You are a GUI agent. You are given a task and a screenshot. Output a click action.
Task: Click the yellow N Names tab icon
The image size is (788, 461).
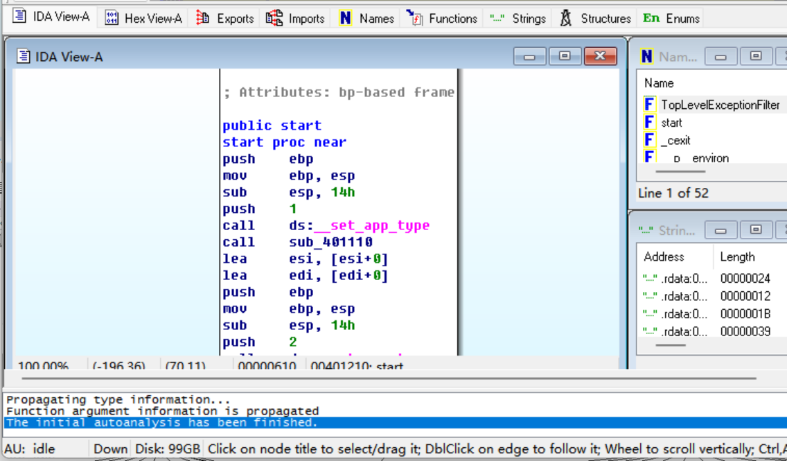click(x=345, y=19)
